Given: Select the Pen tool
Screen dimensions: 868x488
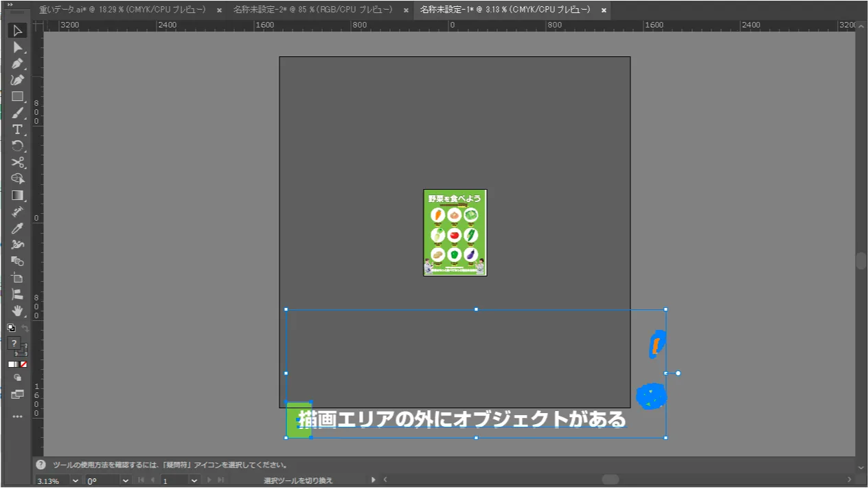Looking at the screenshot, I should point(18,63).
